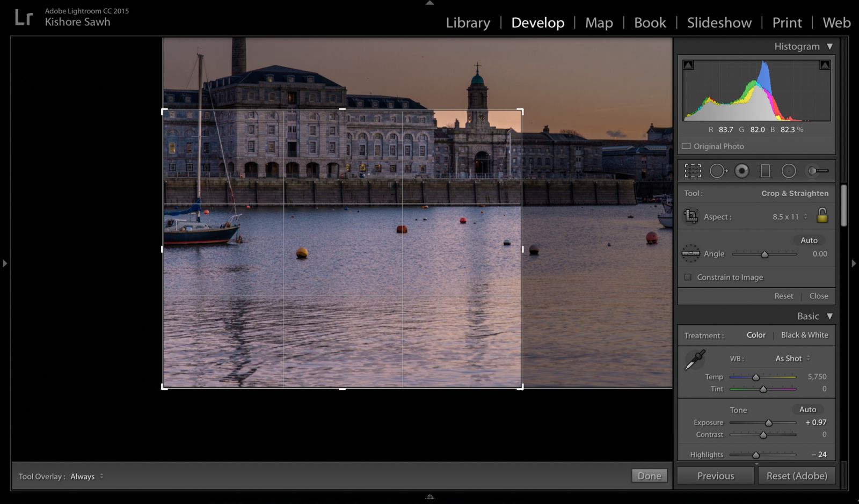Open the Graduated Filter tool
This screenshot has width=859, height=504.
(x=766, y=171)
